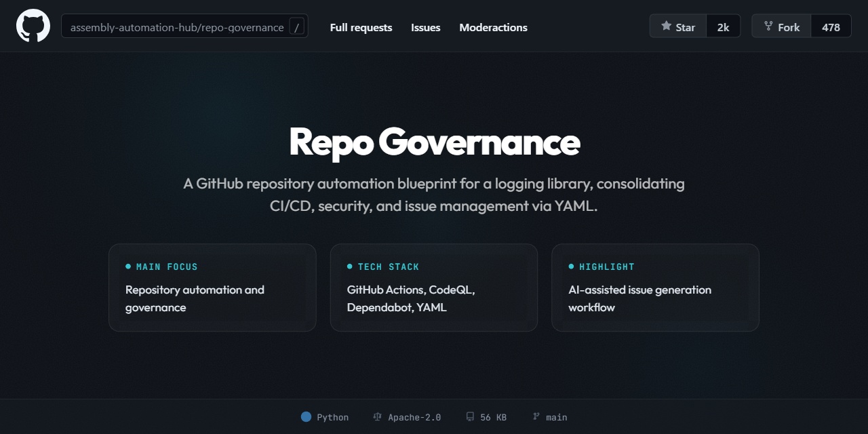This screenshot has height=434, width=868.
Task: Star the repo-governance repository
Action: 678,26
